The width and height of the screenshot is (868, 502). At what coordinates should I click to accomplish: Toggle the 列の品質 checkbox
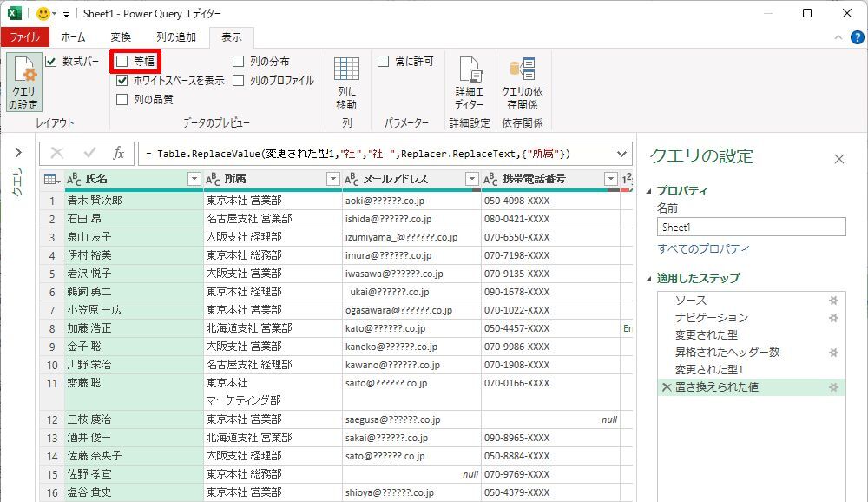pos(122,99)
